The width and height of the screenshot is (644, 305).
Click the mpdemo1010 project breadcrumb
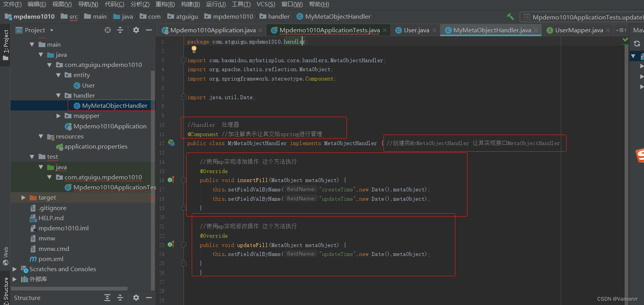tap(30, 16)
